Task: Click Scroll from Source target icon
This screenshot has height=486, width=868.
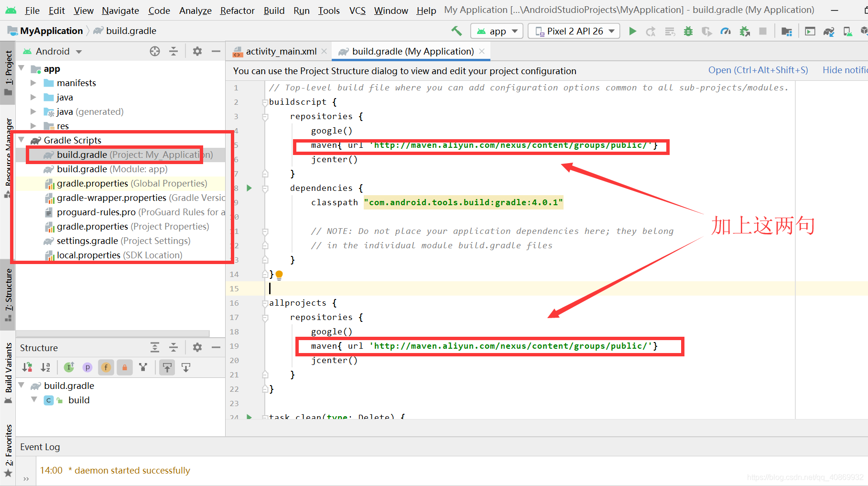Action: [x=155, y=51]
